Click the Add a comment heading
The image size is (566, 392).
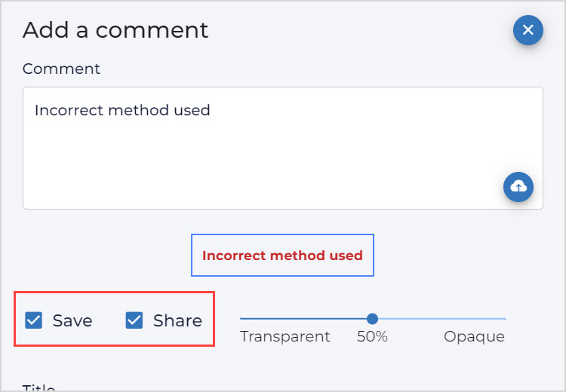click(115, 30)
